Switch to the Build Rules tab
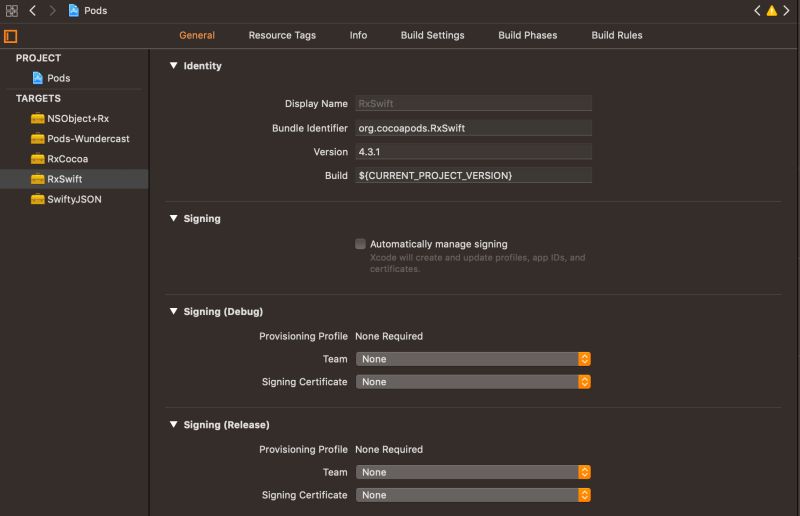The width and height of the screenshot is (800, 516). [x=617, y=35]
